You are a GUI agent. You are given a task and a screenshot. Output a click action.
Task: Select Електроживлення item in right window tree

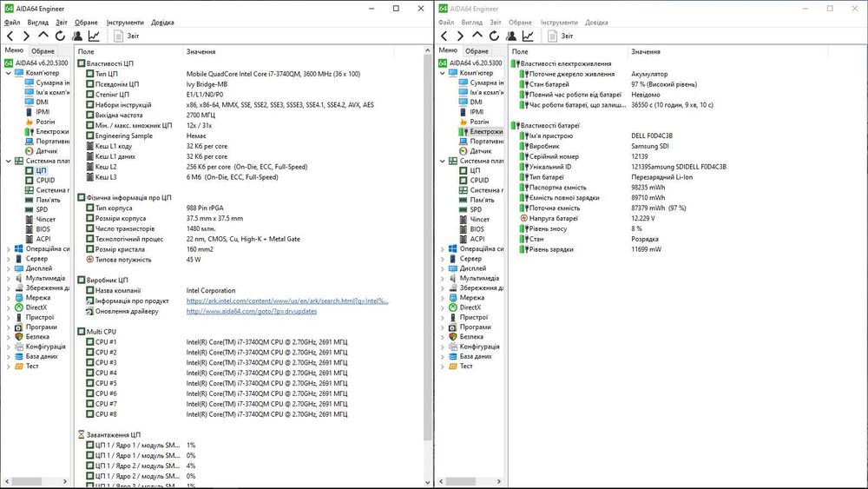click(x=481, y=132)
